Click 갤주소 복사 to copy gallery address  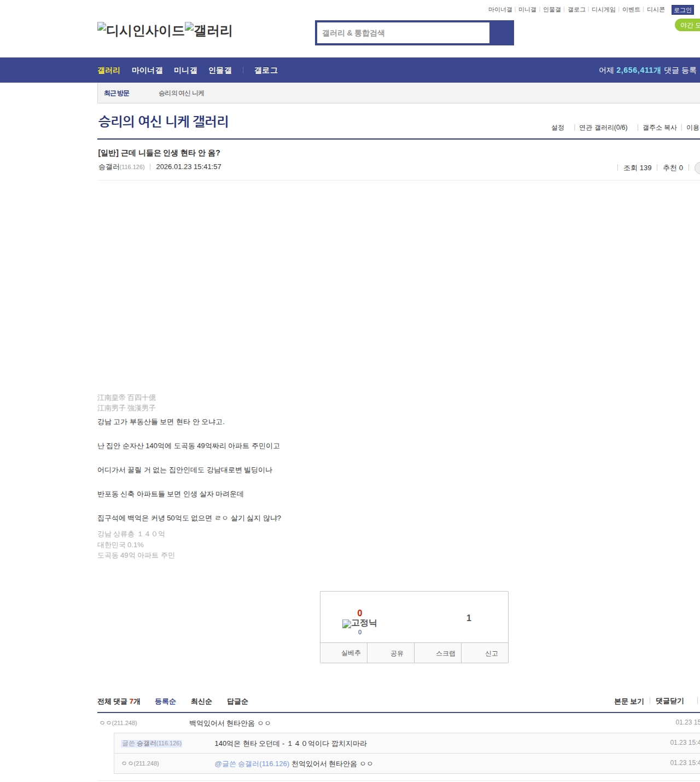click(x=660, y=128)
